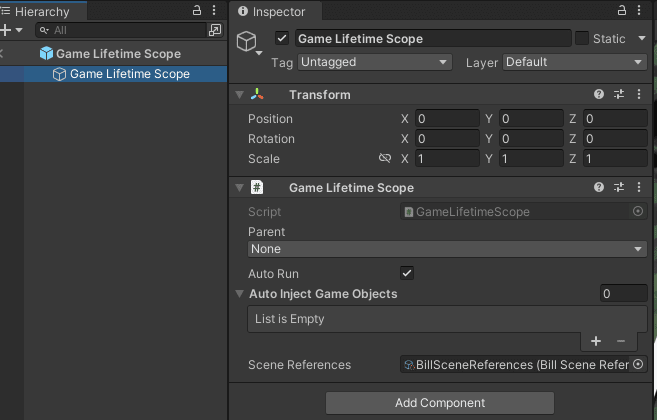Add element to Auto Inject list

pos(596,341)
